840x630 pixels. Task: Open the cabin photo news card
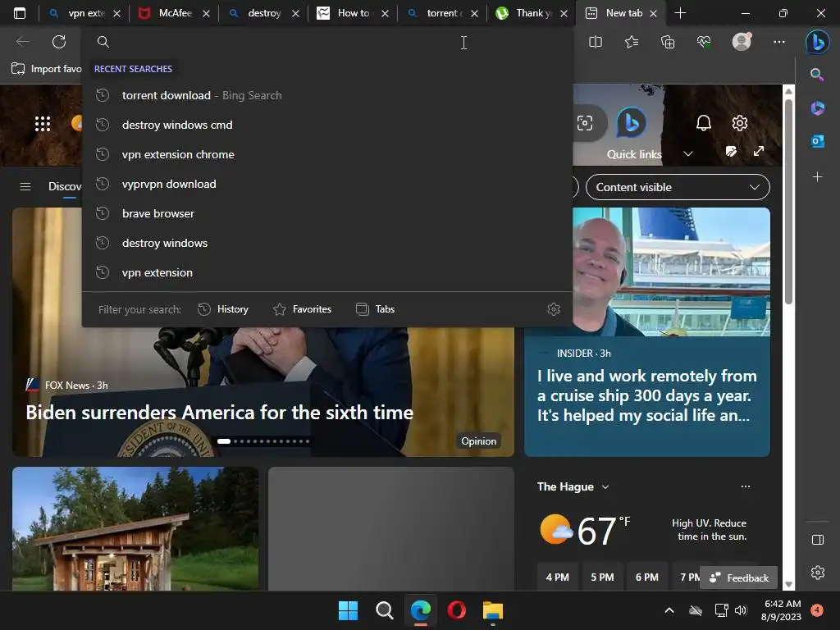click(x=135, y=528)
